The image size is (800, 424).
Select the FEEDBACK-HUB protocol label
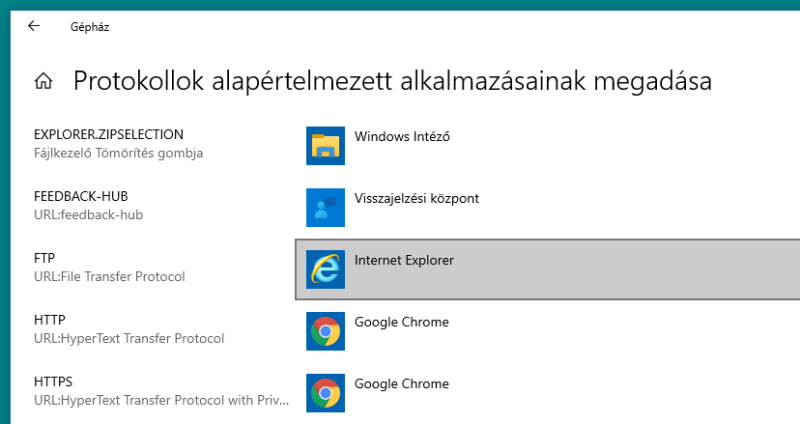tap(81, 196)
